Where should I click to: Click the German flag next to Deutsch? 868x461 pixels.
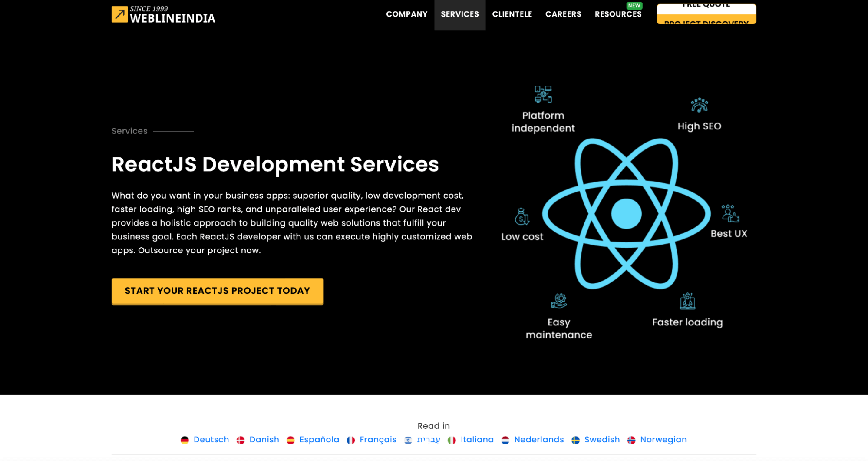(x=185, y=439)
